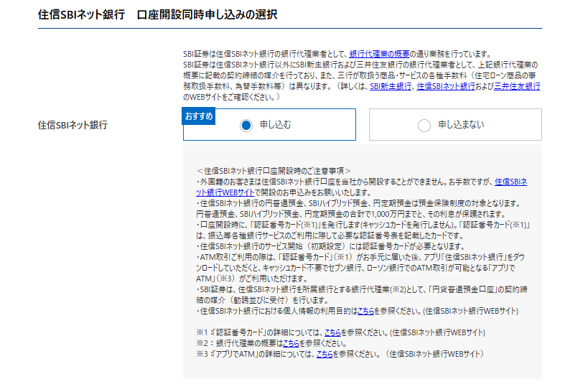The image size is (588, 392).
Task: Click こちら link in the ※1 認証番号カード note
Action: coord(332,332)
